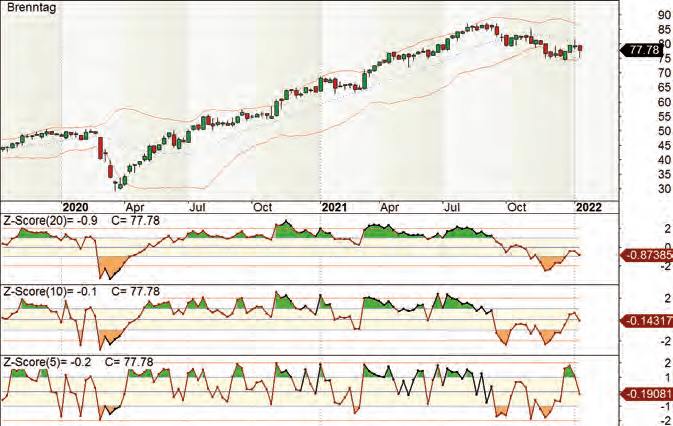
Task: Click the 2021 year label on time axis
Action: (x=334, y=207)
